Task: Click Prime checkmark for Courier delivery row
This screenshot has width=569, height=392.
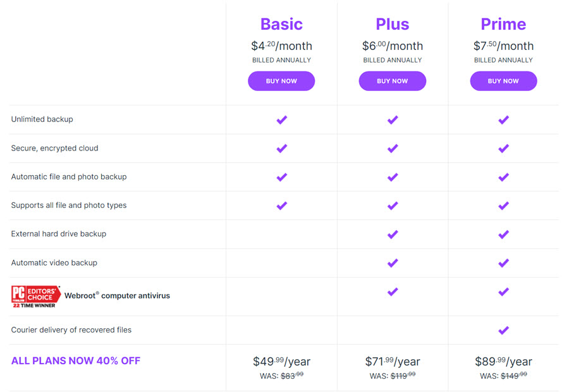Action: point(503,330)
